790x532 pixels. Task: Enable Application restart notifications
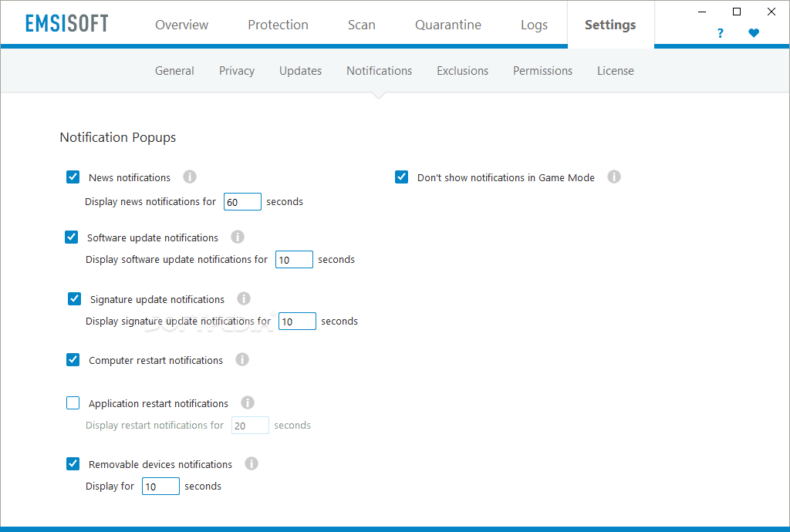pos(73,403)
